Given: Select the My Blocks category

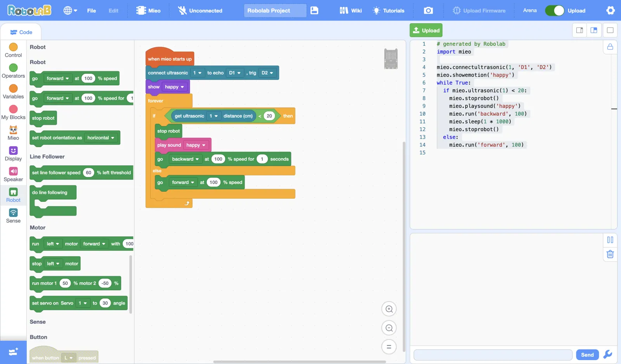Looking at the screenshot, I should click(x=13, y=113).
